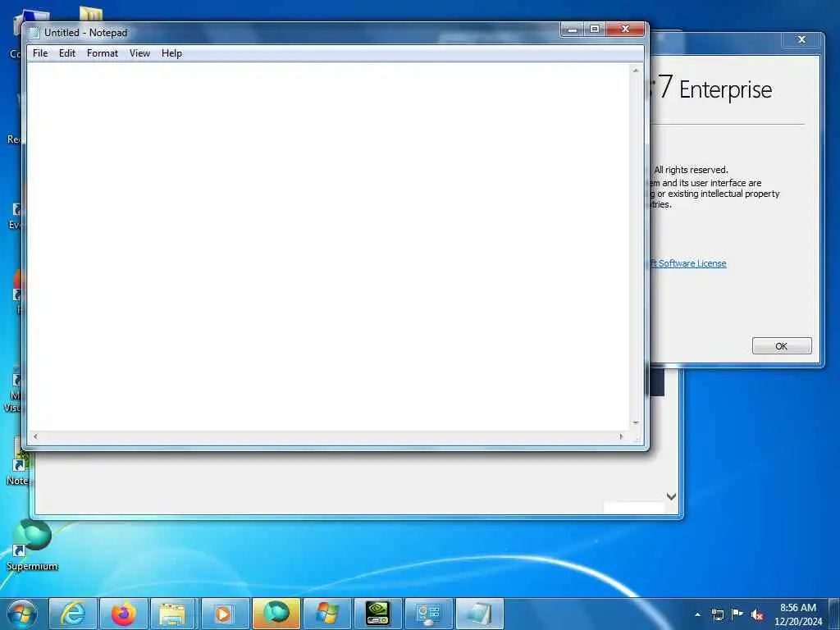Click the network tray icon
Image resolution: width=840 pixels, height=630 pixels.
tap(717, 614)
